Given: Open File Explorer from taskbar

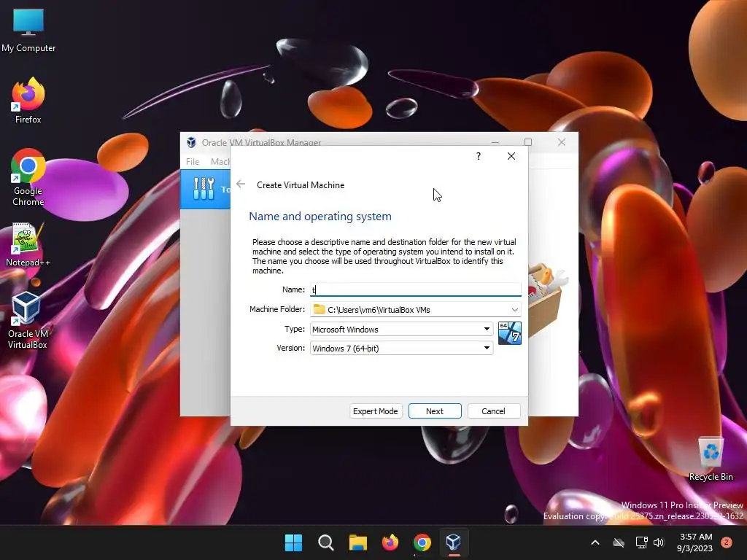Looking at the screenshot, I should coord(357,542).
